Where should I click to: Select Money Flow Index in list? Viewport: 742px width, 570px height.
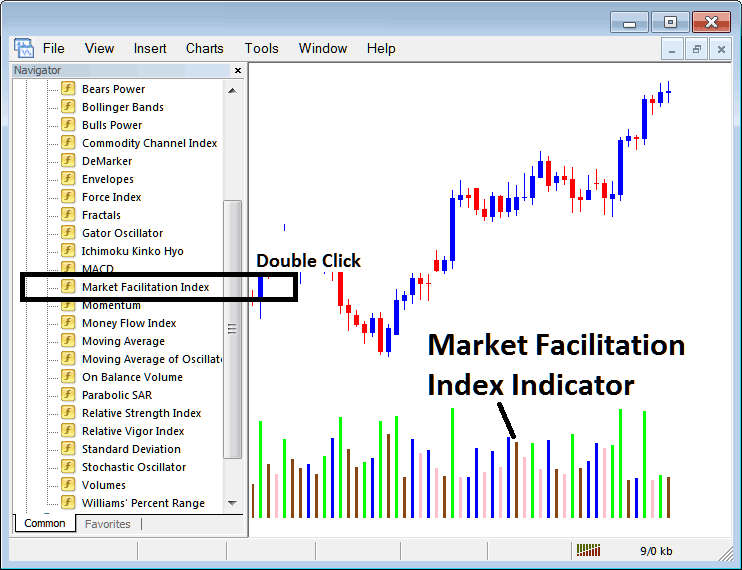(129, 323)
